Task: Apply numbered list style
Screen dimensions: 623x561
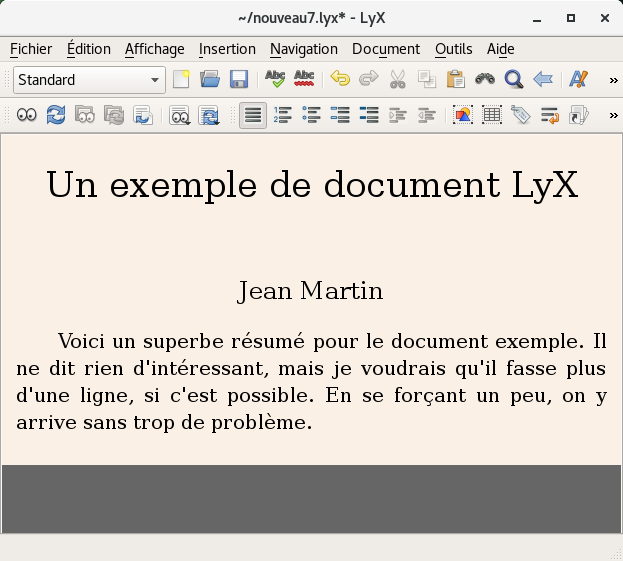Action: [x=282, y=115]
